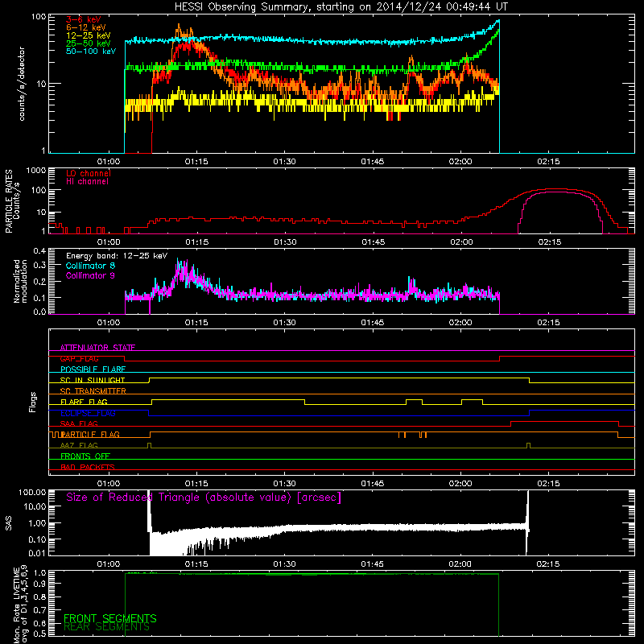
Task: Click the Size of Reduced Triangle title
Action: [x=204, y=497]
